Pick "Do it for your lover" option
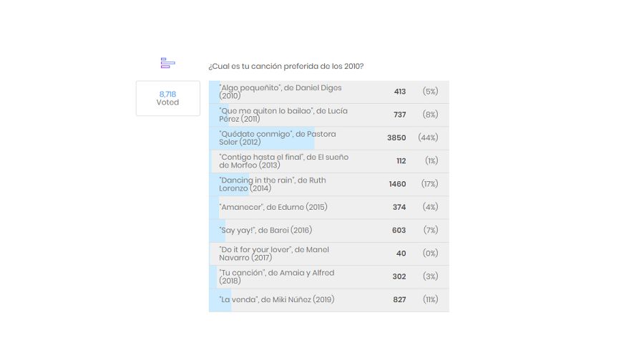Image resolution: width=644 pixels, height=363 pixels. click(274, 253)
